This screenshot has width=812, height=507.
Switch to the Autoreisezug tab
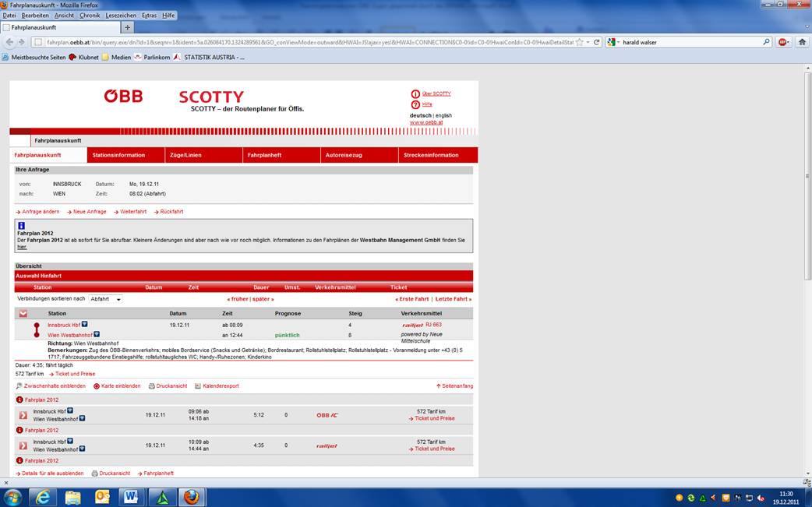[x=344, y=155]
